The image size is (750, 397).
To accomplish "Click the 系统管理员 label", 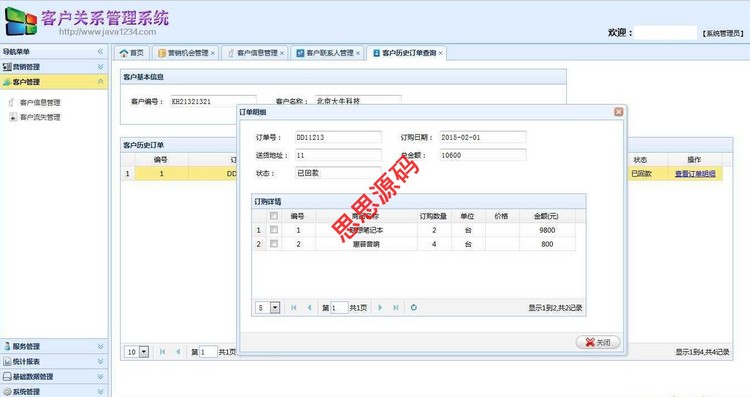I will pos(724,33).
